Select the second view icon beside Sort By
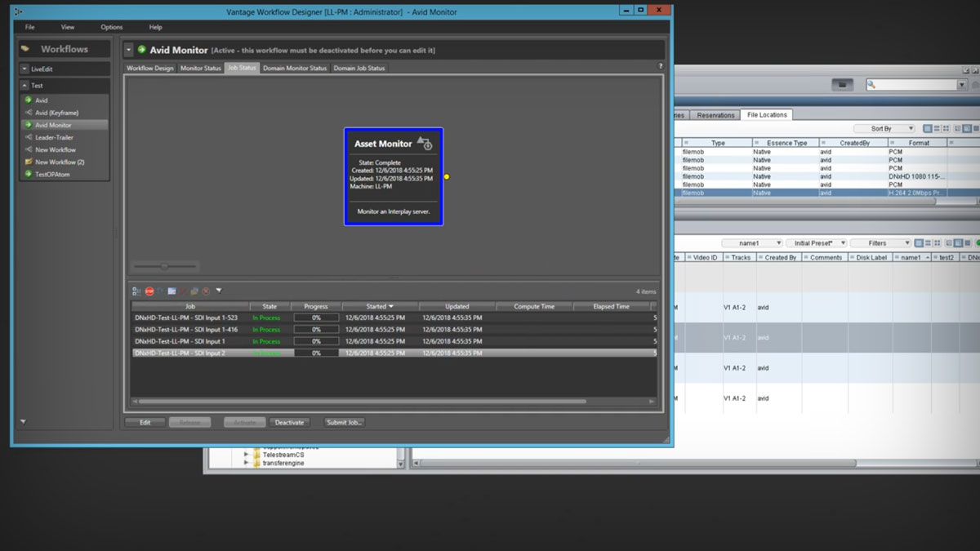Screen dimensions: 980x551 point(938,129)
